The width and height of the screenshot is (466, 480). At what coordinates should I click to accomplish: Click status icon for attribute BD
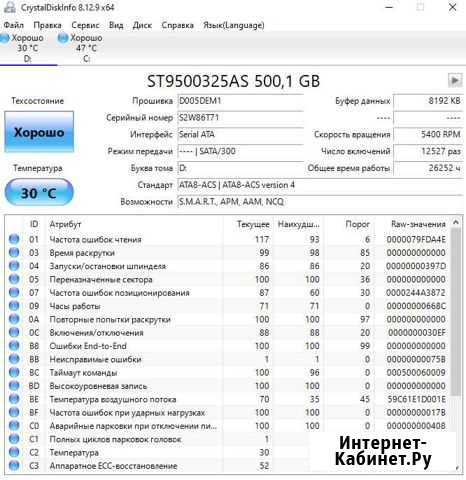click(x=14, y=386)
